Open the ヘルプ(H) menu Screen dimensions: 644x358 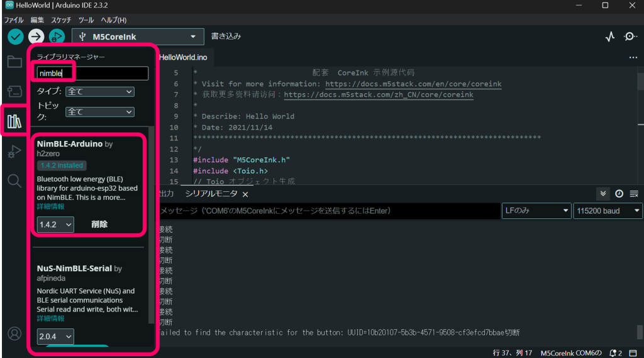click(113, 20)
